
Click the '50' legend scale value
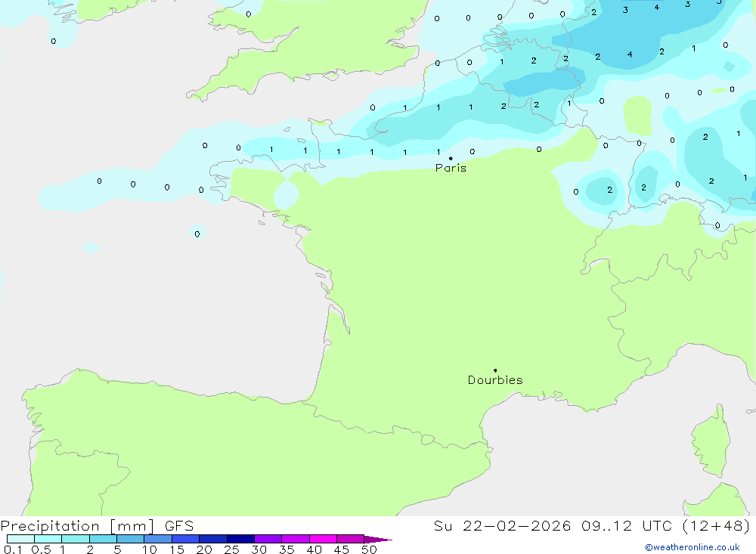point(370,549)
